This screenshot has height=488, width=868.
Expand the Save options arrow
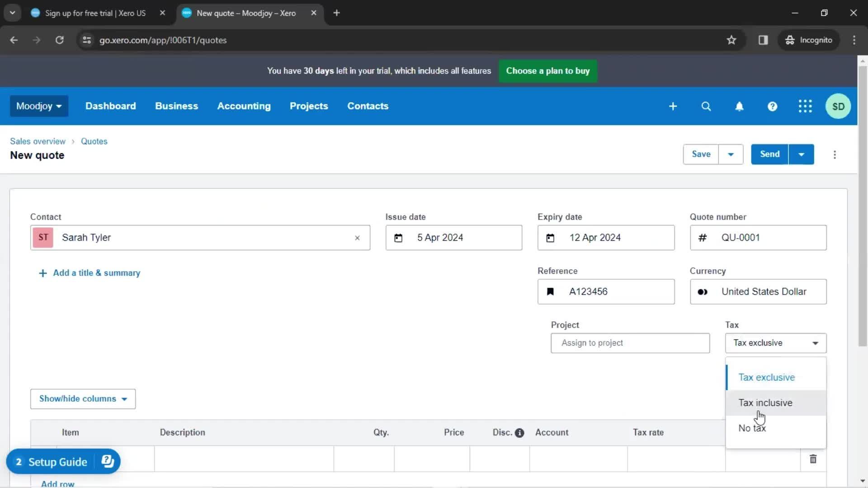(x=731, y=155)
